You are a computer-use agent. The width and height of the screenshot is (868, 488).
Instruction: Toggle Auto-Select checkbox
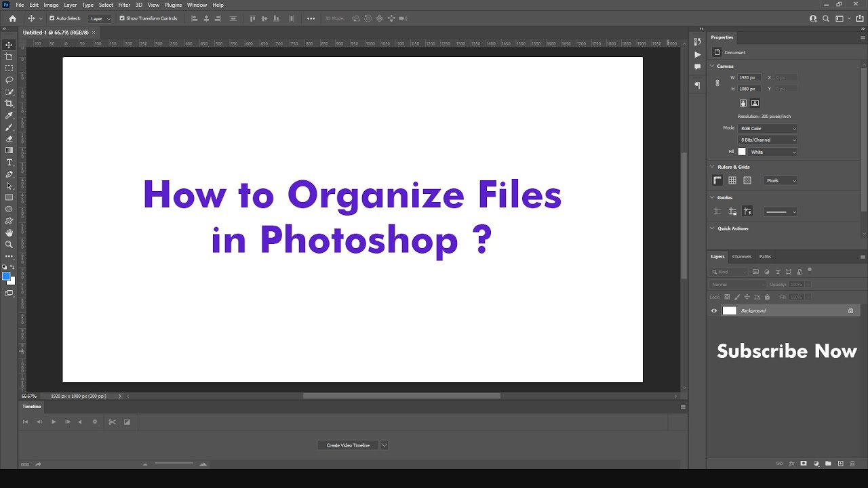pyautogui.click(x=52, y=18)
